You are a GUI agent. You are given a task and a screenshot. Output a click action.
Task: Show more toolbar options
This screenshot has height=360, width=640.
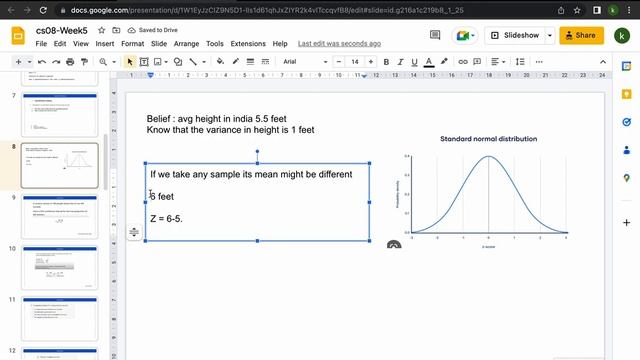[x=539, y=62]
